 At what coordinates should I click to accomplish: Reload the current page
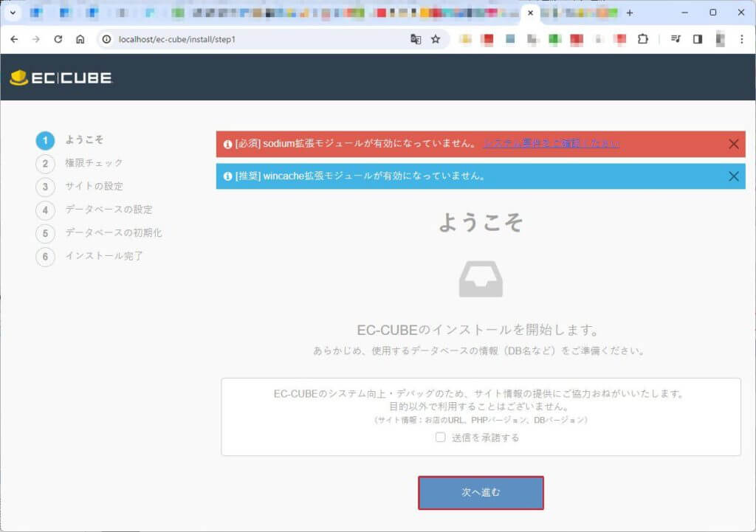[58, 39]
